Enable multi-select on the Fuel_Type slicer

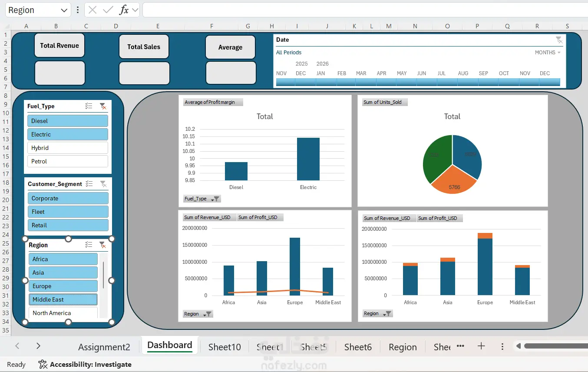(x=89, y=106)
